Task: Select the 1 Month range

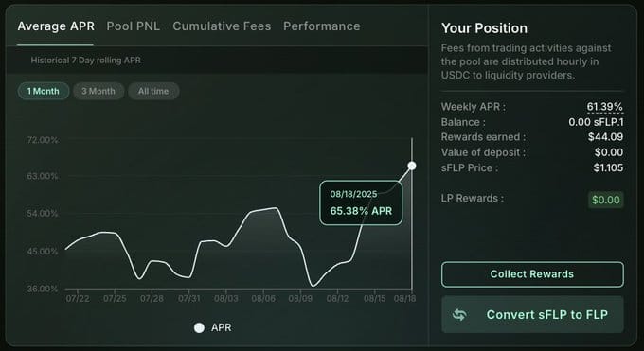Action: coord(44,91)
